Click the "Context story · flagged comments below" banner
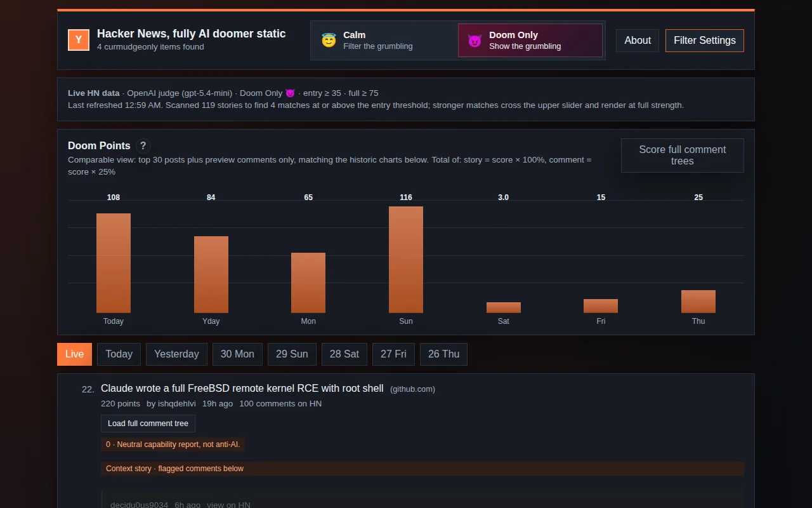The width and height of the screenshot is (812, 508). 422,469
